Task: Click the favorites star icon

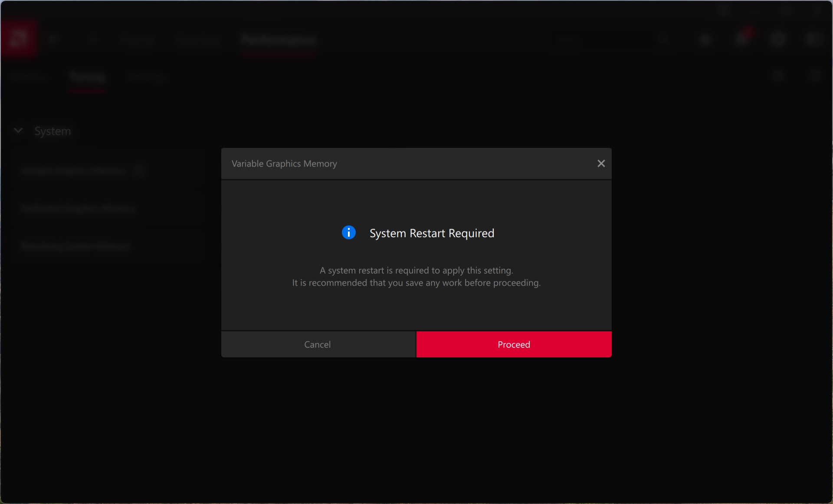Action: point(705,40)
